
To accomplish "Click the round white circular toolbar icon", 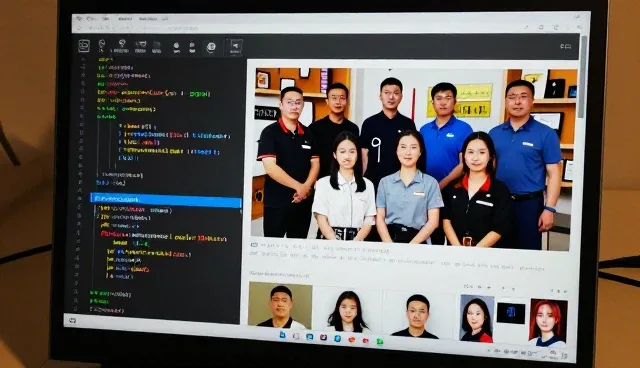I will click(211, 47).
